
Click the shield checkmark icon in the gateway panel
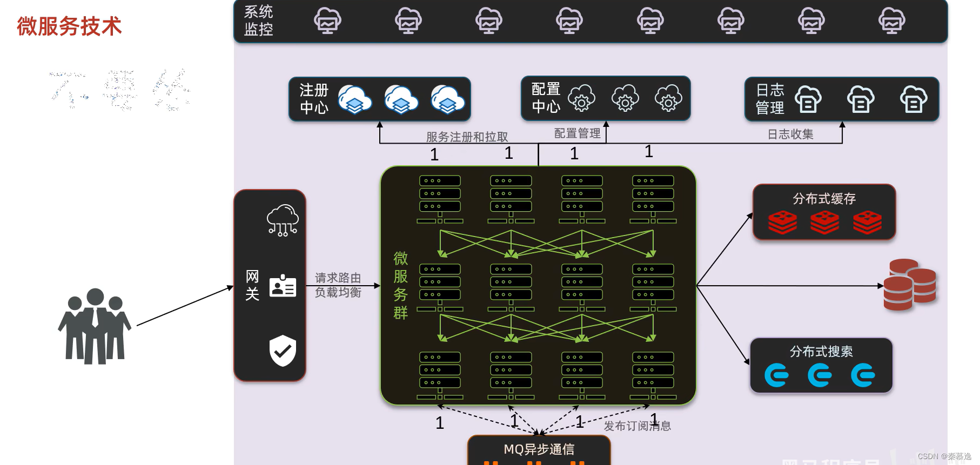283,351
